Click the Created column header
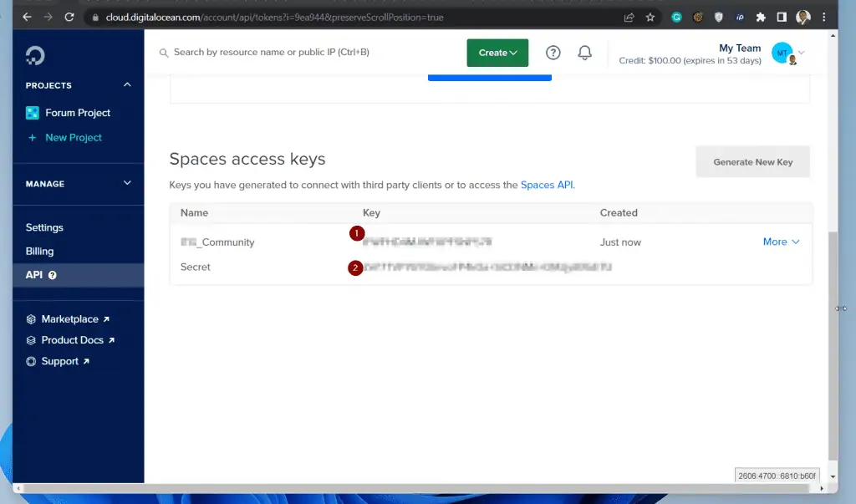 tap(619, 213)
